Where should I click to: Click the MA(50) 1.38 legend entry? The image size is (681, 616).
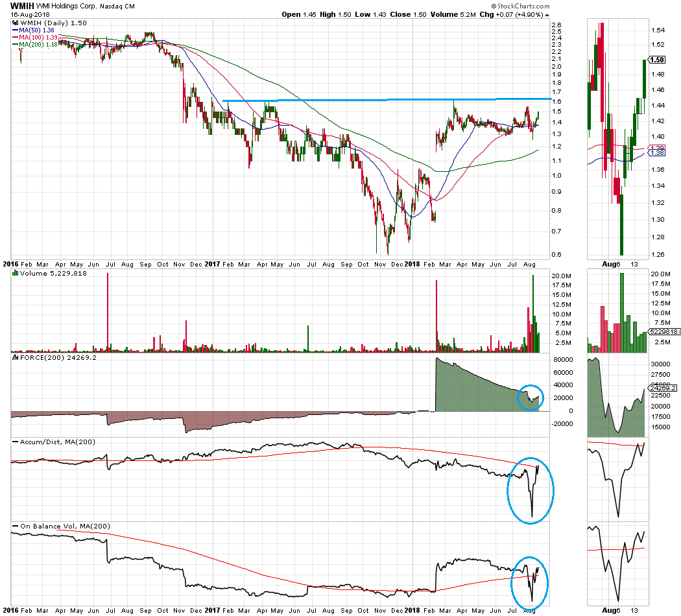coord(34,30)
